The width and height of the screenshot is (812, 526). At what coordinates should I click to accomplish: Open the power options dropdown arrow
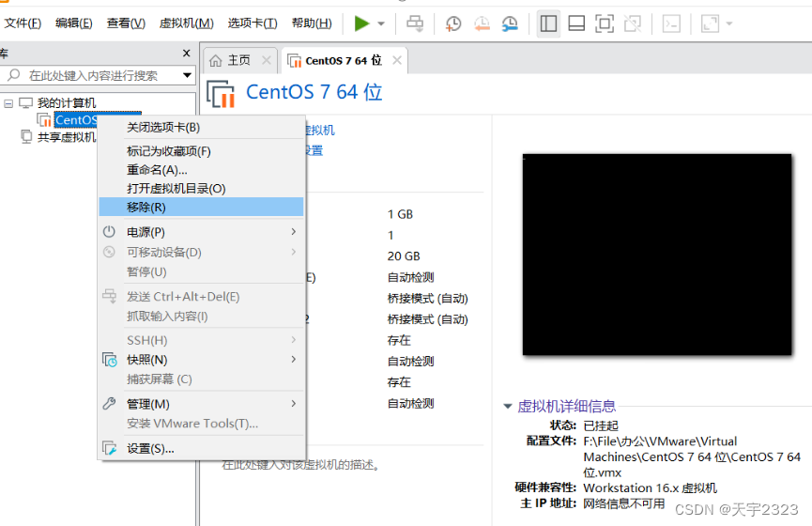381,23
